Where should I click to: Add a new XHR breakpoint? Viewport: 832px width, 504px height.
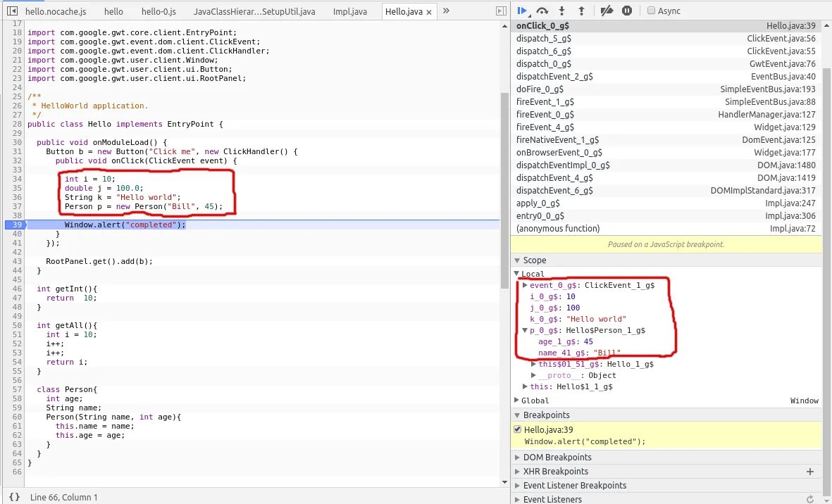click(x=809, y=471)
